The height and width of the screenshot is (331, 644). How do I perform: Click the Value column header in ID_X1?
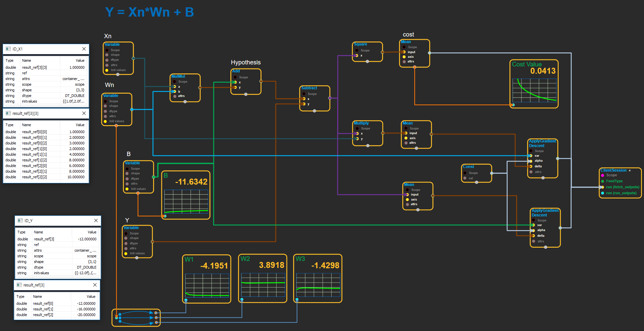[80, 60]
